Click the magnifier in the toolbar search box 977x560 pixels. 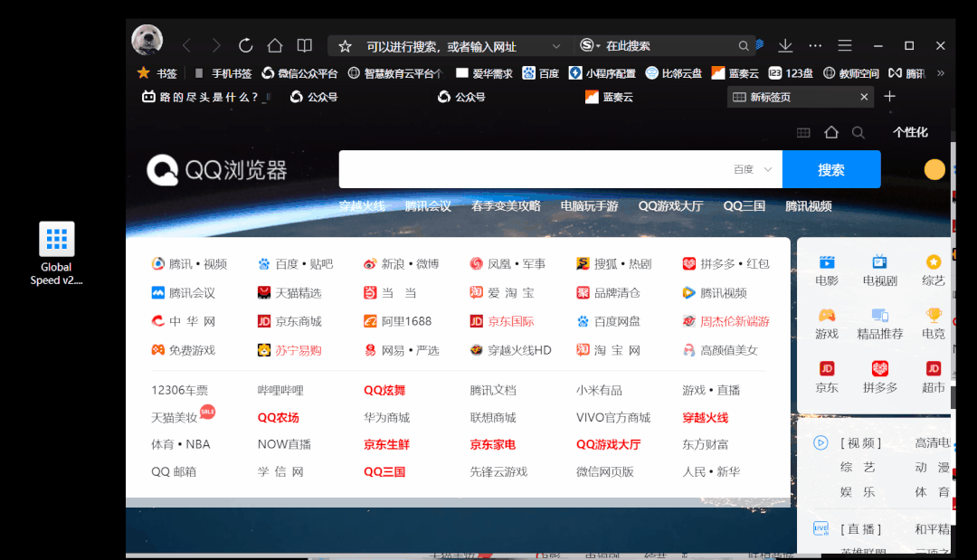743,46
